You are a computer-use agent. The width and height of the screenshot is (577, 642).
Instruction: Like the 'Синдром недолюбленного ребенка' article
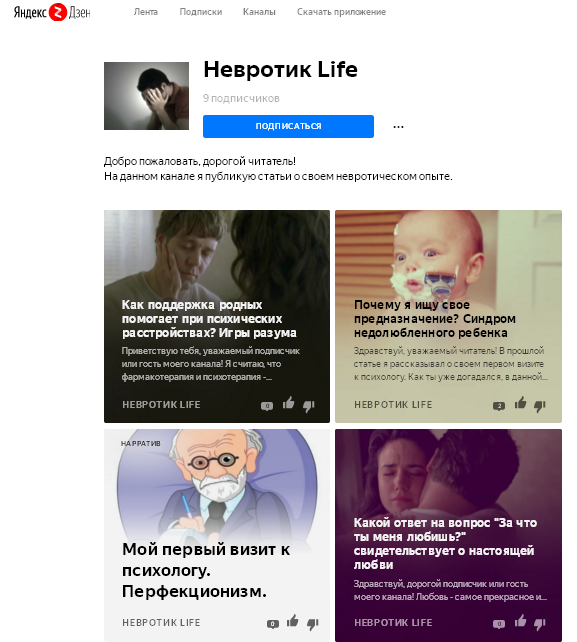[x=520, y=403]
